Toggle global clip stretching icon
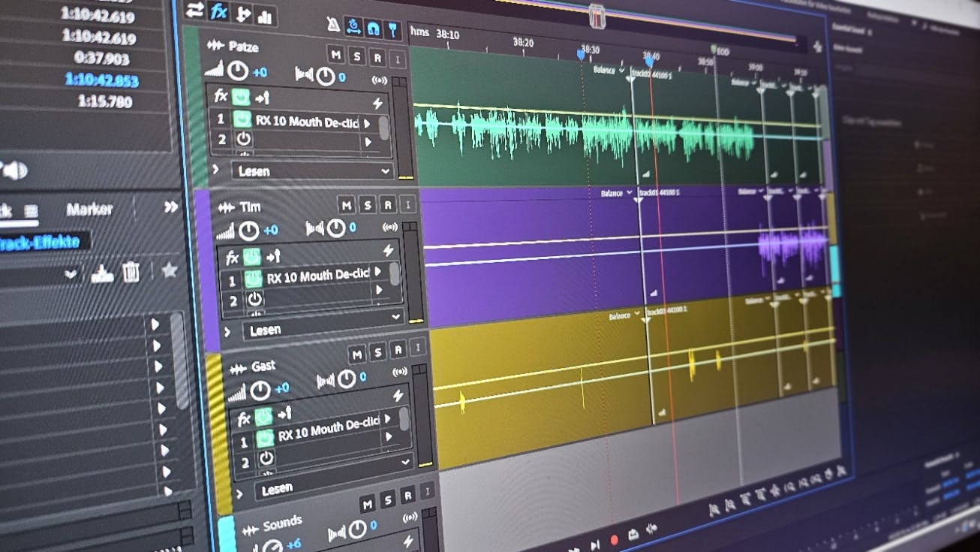The width and height of the screenshot is (980, 552). coord(353,26)
